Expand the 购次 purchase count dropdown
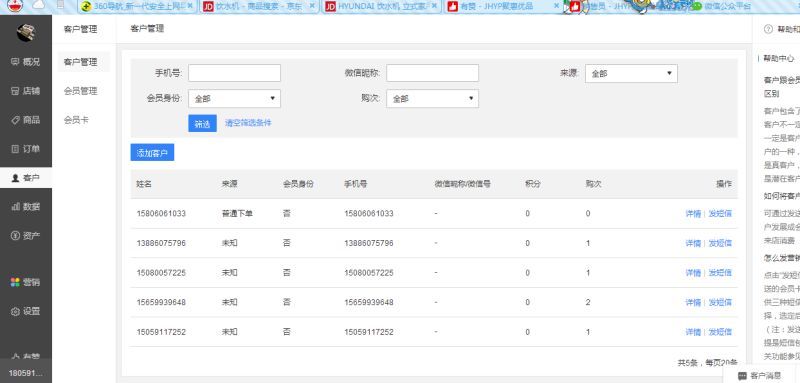This screenshot has height=383, width=800. pyautogui.click(x=432, y=98)
